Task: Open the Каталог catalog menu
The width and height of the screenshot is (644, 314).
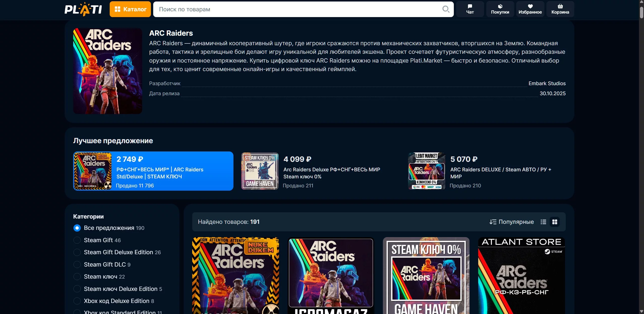Action: pos(130,9)
